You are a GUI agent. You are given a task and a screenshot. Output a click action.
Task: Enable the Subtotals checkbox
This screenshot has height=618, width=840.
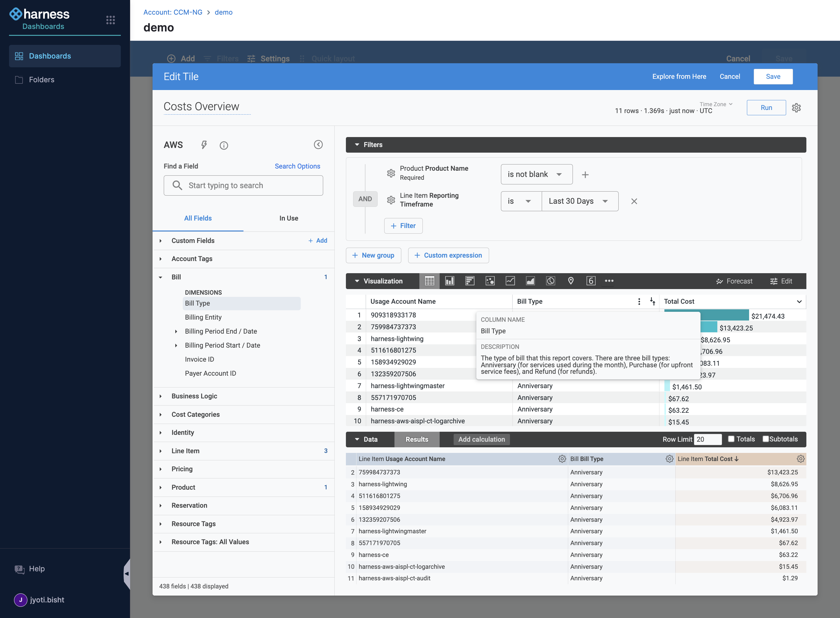(766, 439)
